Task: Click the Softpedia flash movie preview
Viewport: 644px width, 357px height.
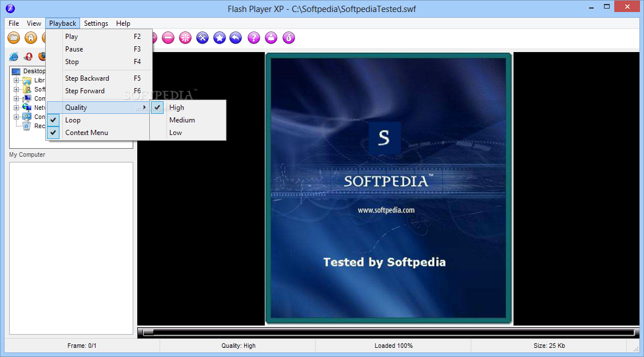Action: tap(388, 189)
